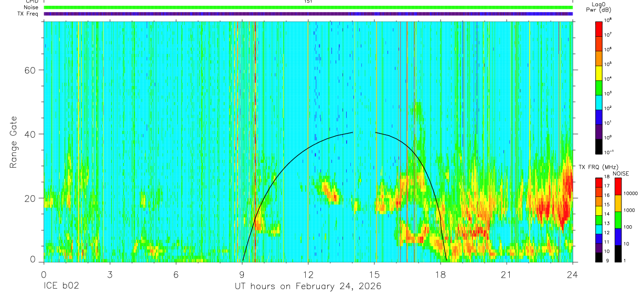Click x-axis tick label "6"
Screen dimensions: 644x297
coord(176,275)
